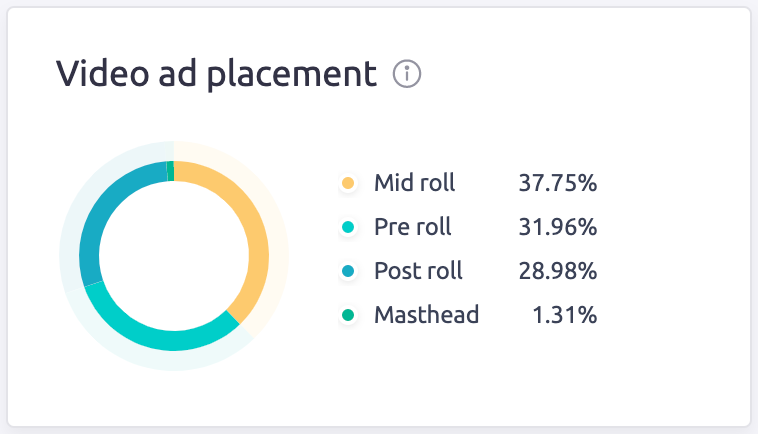Image resolution: width=758 pixels, height=434 pixels.
Task: Select the Masthead legend label
Action: coord(426,316)
